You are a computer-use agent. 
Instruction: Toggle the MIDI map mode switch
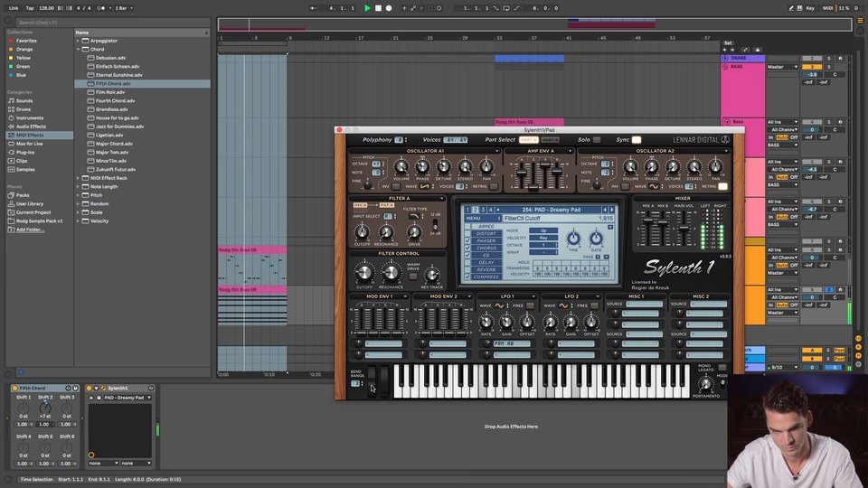pyautogui.click(x=827, y=8)
